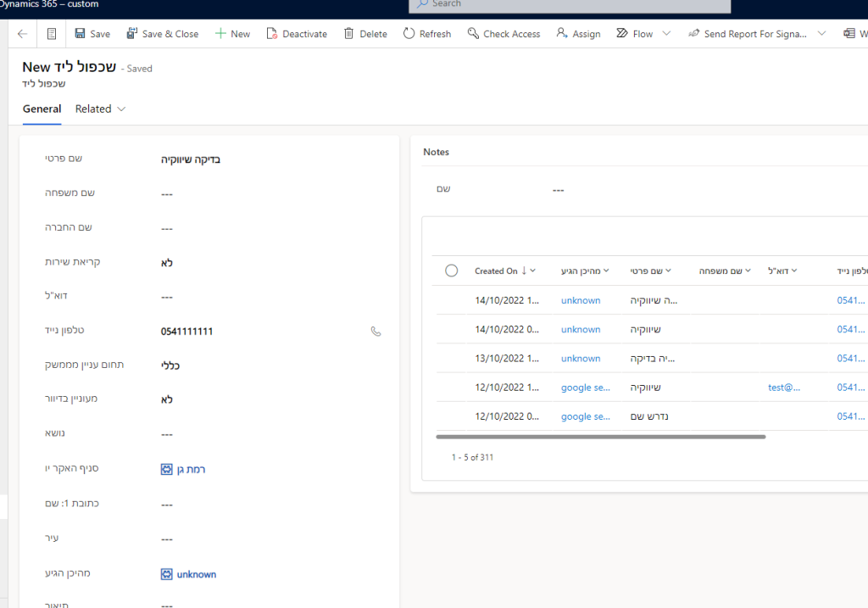Open the רמת גן branch lookup link
Viewport: 868px width, 608px height.
point(191,469)
